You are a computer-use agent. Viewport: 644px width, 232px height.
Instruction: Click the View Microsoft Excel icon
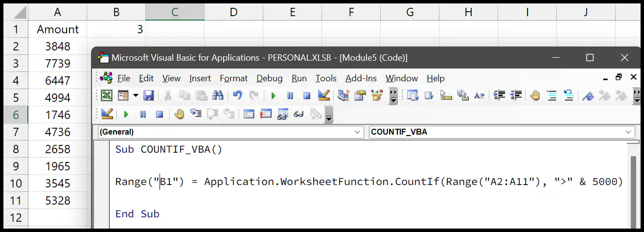106,96
